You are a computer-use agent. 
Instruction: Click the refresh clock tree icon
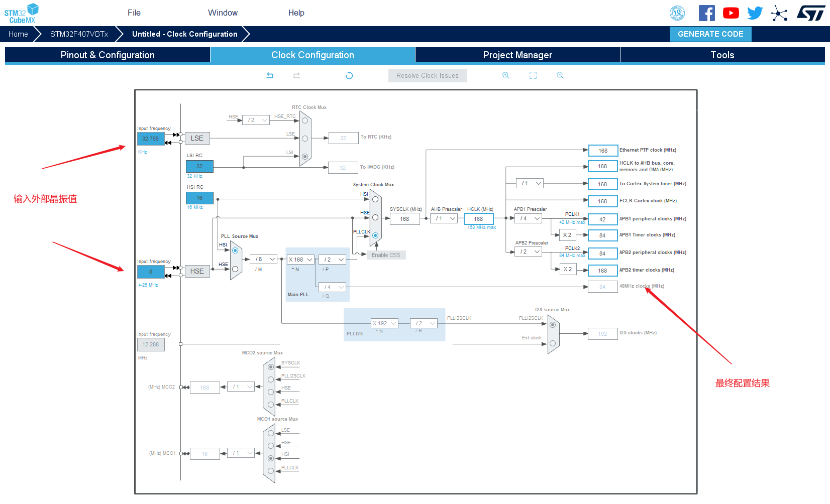[x=349, y=75]
